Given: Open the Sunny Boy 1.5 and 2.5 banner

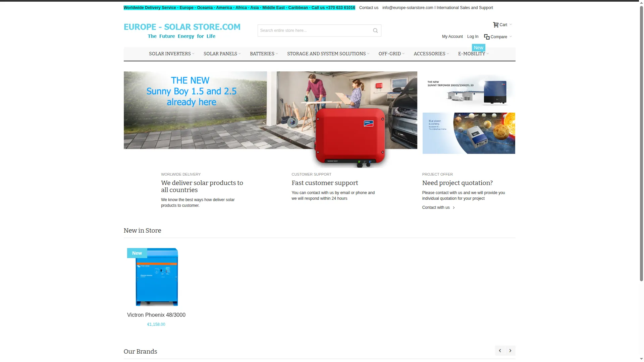Looking at the screenshot, I should (270, 119).
